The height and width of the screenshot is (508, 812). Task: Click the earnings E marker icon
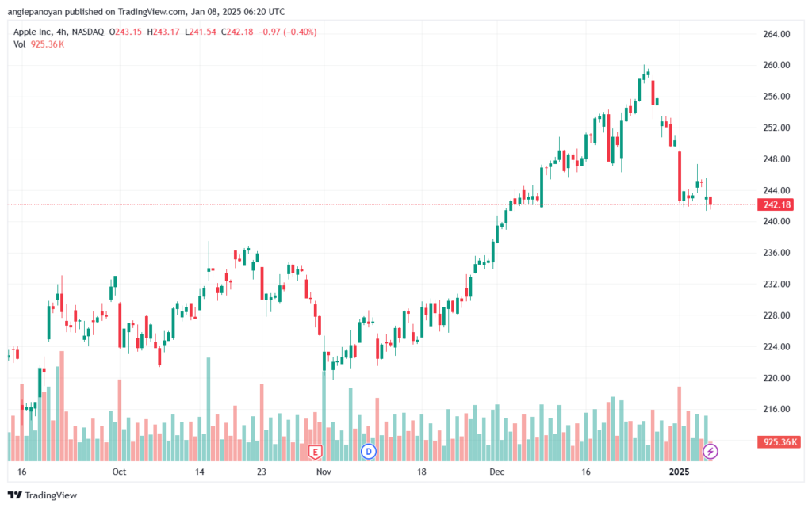point(315,453)
